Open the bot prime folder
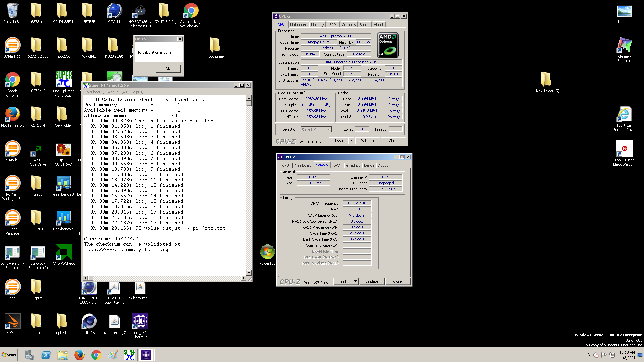 216,48
